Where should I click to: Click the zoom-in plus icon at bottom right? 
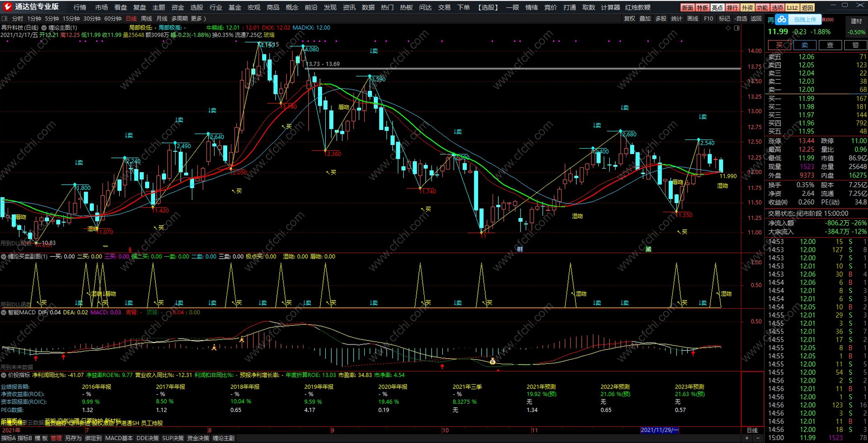(x=747, y=438)
